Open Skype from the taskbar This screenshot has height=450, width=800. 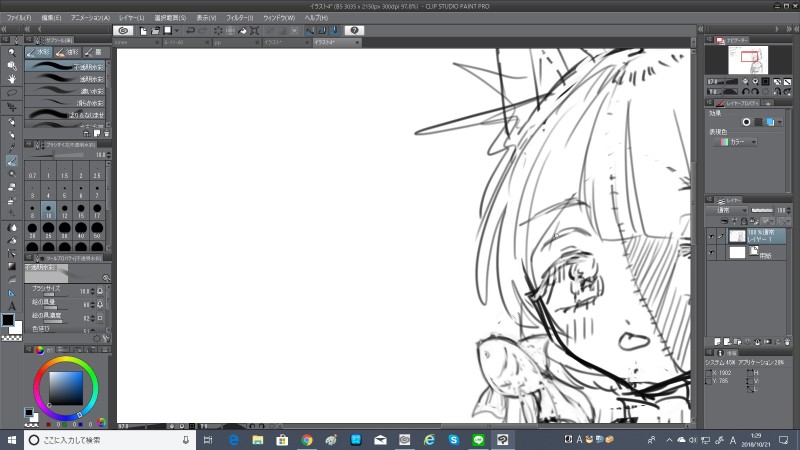pos(454,440)
